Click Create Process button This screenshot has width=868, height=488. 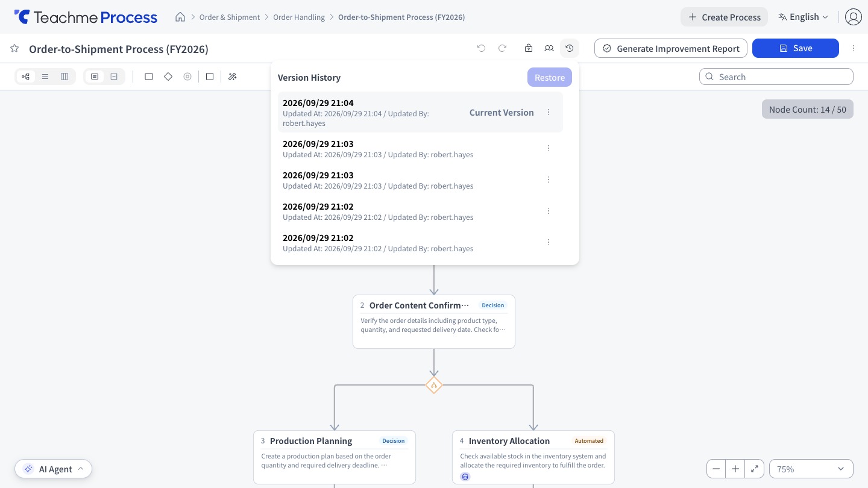coord(724,17)
